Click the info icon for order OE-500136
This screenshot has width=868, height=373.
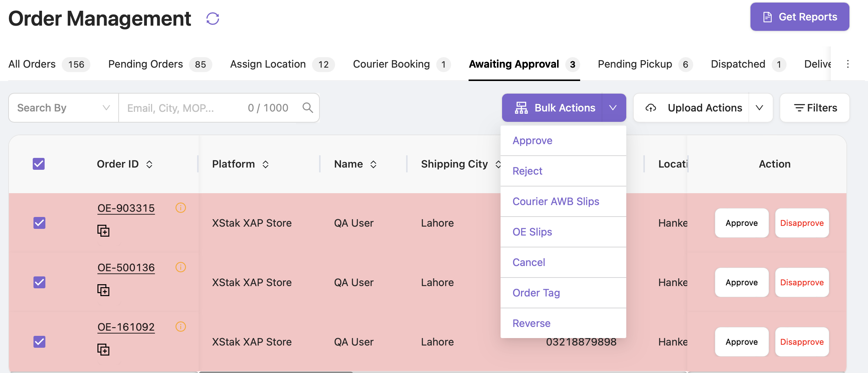[x=181, y=267]
